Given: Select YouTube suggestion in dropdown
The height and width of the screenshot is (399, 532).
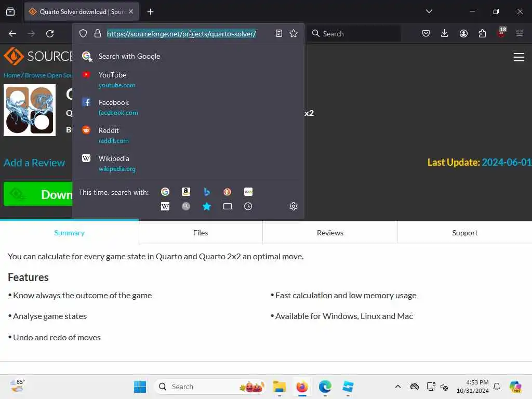Looking at the screenshot, I should pos(188,79).
